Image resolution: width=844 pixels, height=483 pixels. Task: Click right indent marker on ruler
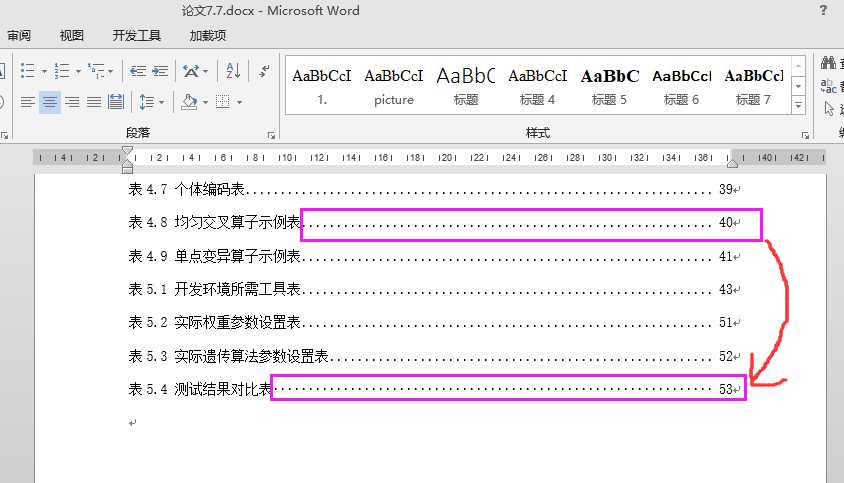tap(732, 163)
